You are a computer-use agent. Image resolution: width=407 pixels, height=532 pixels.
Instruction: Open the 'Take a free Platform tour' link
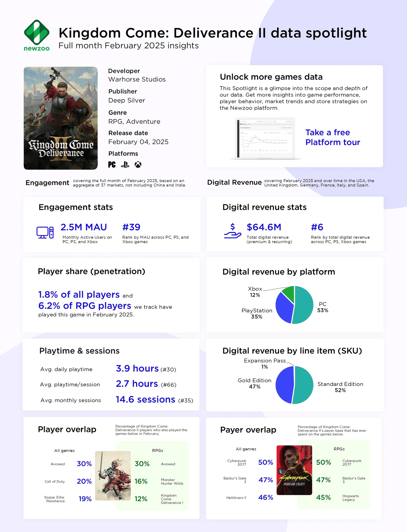(x=332, y=137)
